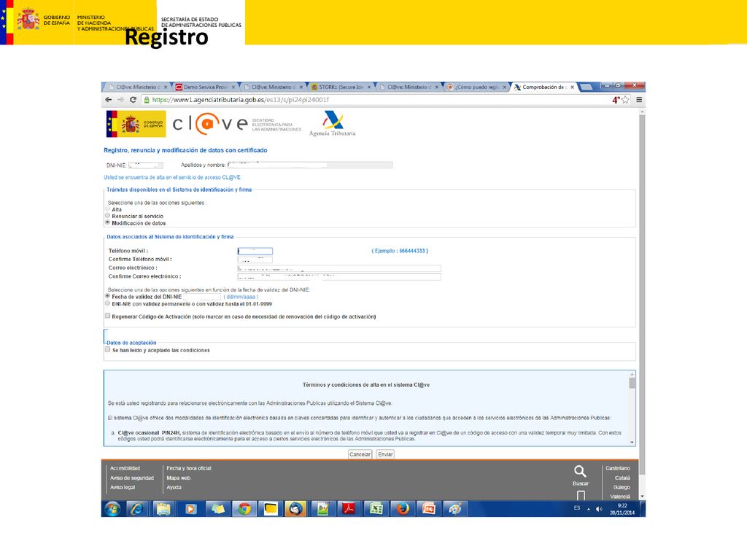Switch language to Català
Viewport: 747px width, 560px height.
click(x=622, y=478)
